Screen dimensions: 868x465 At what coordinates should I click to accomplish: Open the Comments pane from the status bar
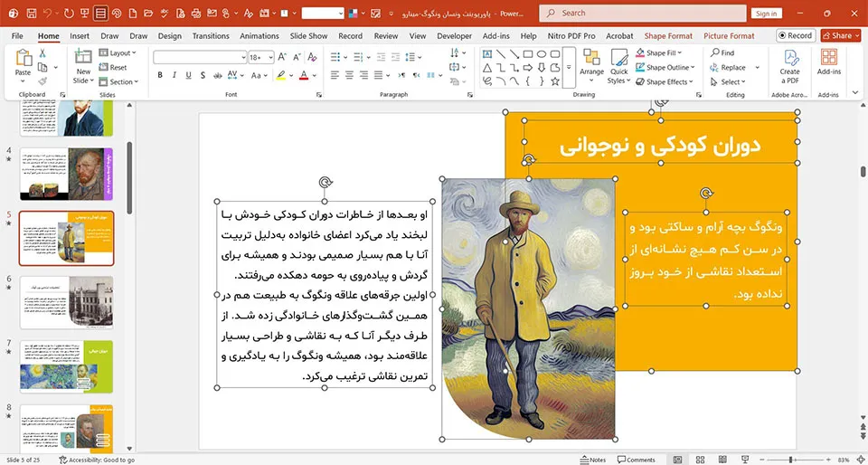pyautogui.click(x=636, y=460)
